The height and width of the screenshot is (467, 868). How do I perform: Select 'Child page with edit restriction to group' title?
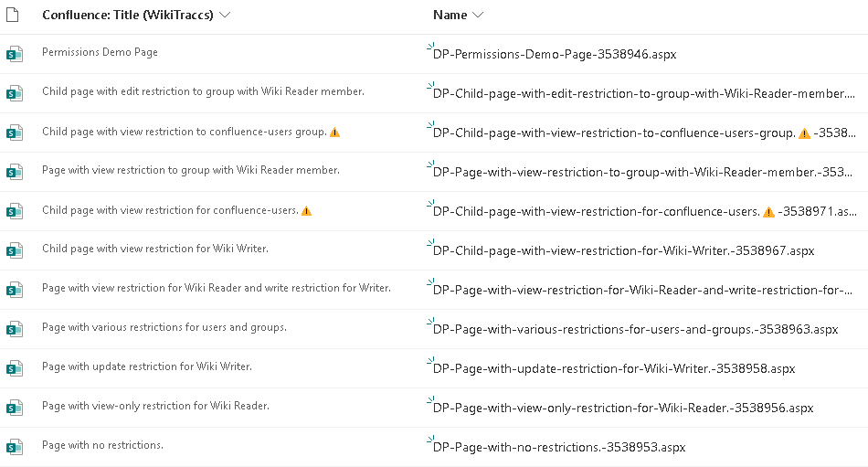point(203,91)
